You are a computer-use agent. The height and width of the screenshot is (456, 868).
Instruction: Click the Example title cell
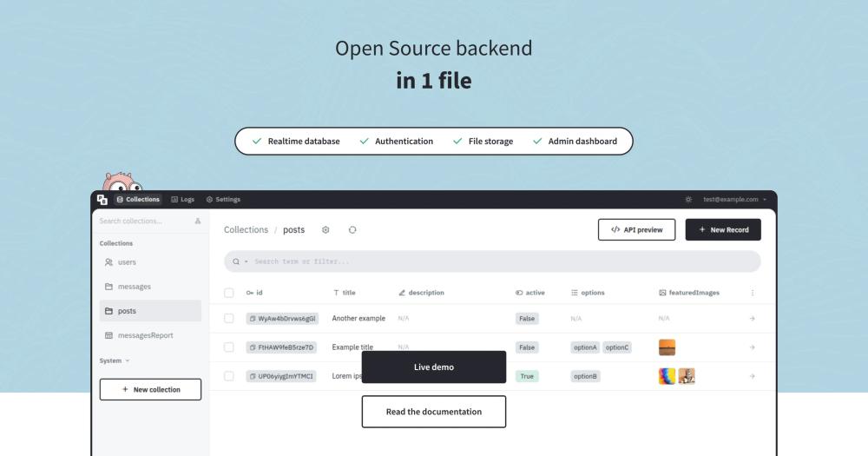(352, 347)
